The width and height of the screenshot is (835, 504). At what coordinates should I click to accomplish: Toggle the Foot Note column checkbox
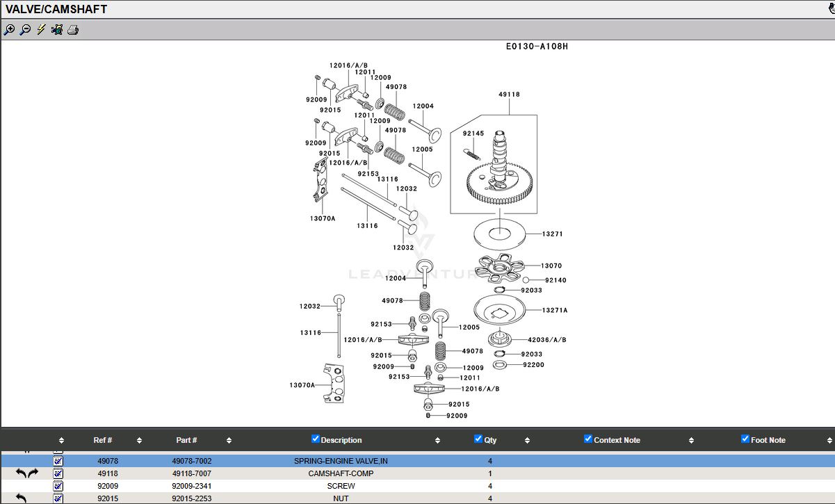[745, 439]
